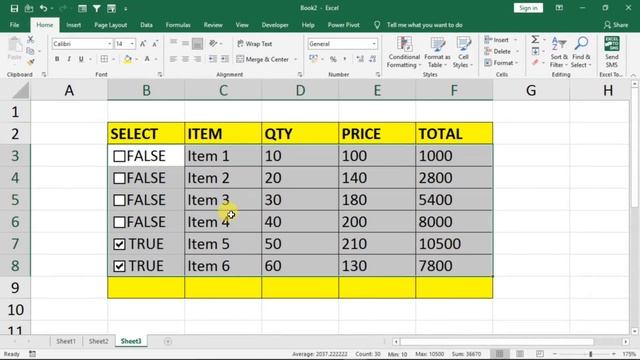The image size is (640, 360).
Task: Open Conditional Formatting
Action: click(404, 52)
